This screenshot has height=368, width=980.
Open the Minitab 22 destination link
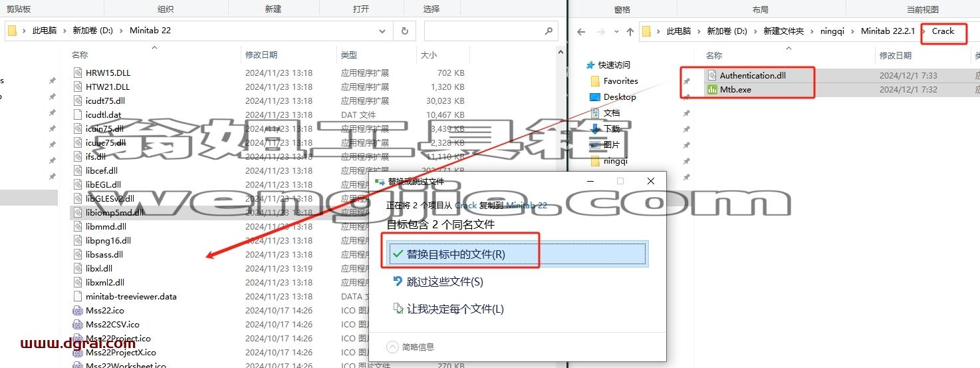pos(527,206)
